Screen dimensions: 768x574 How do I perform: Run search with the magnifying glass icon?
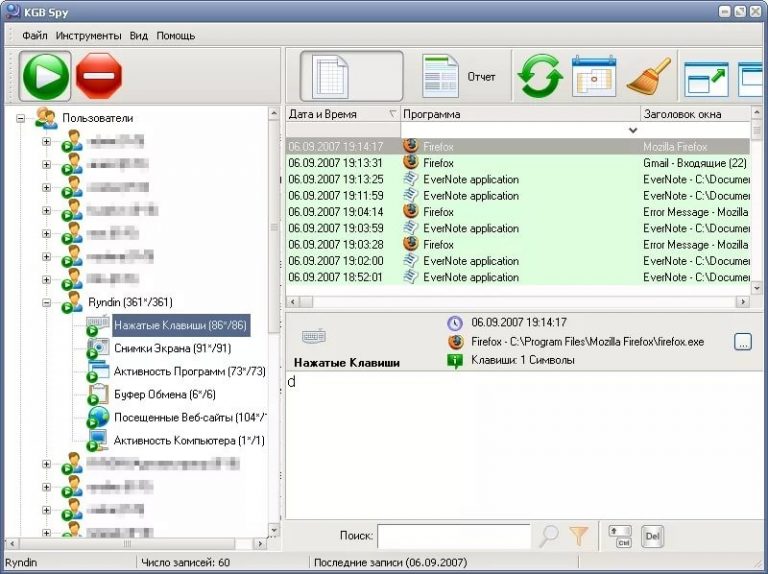tap(549, 536)
